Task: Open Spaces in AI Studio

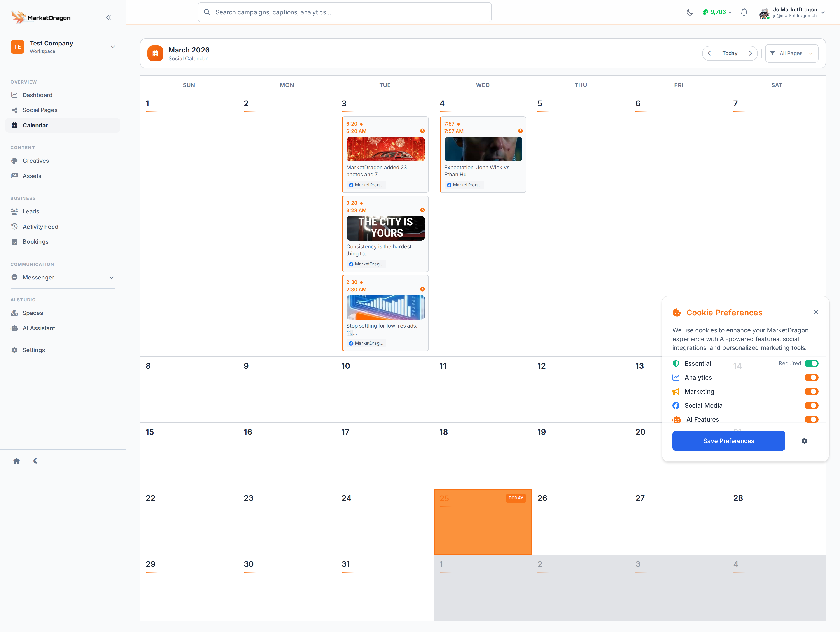Action: (x=63, y=313)
